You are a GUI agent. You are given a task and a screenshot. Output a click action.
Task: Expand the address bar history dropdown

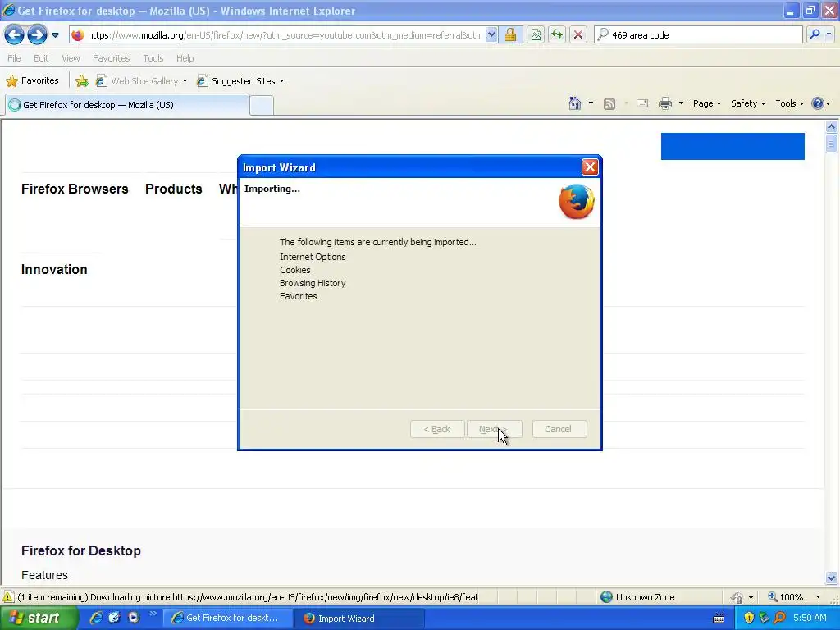point(491,35)
